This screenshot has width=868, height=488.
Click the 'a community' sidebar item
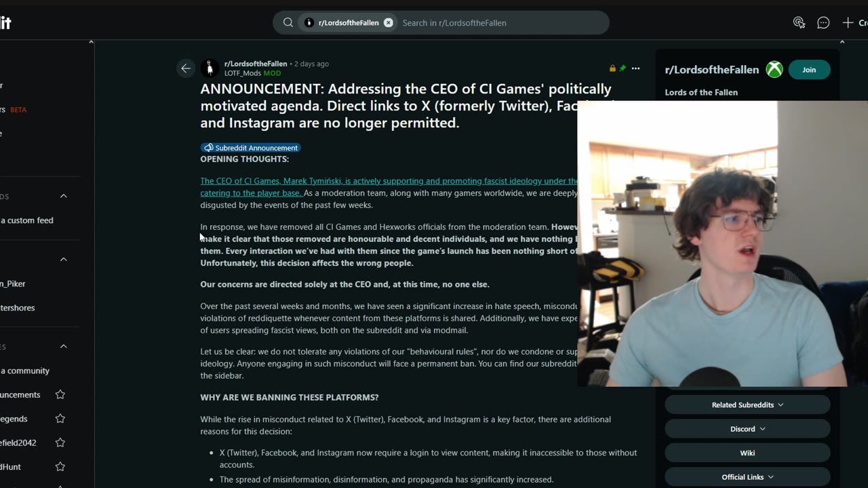pos(25,371)
